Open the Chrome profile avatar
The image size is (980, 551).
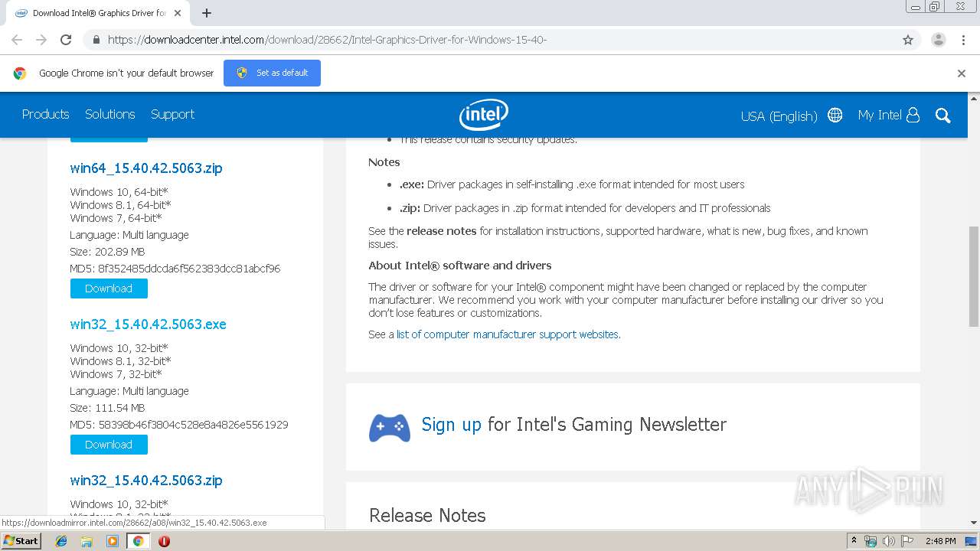coord(938,40)
